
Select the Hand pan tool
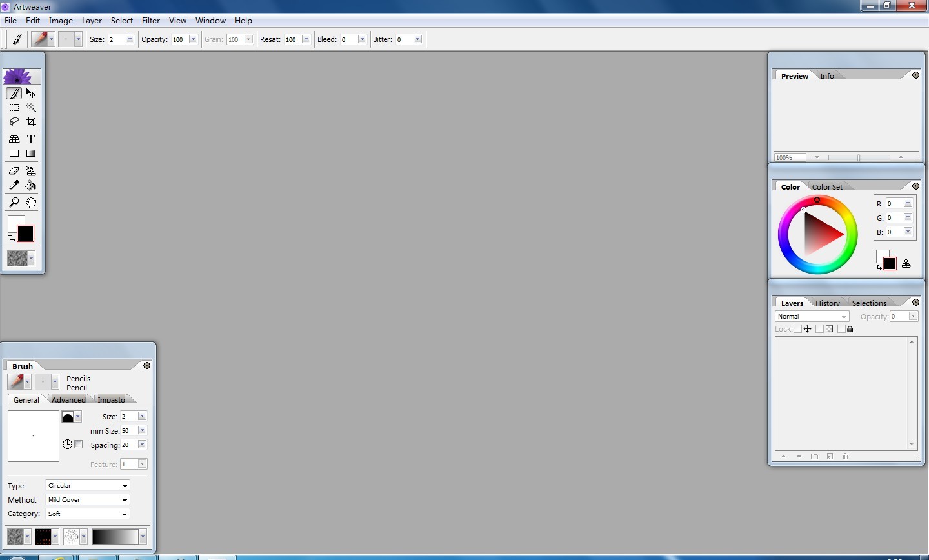click(x=30, y=203)
